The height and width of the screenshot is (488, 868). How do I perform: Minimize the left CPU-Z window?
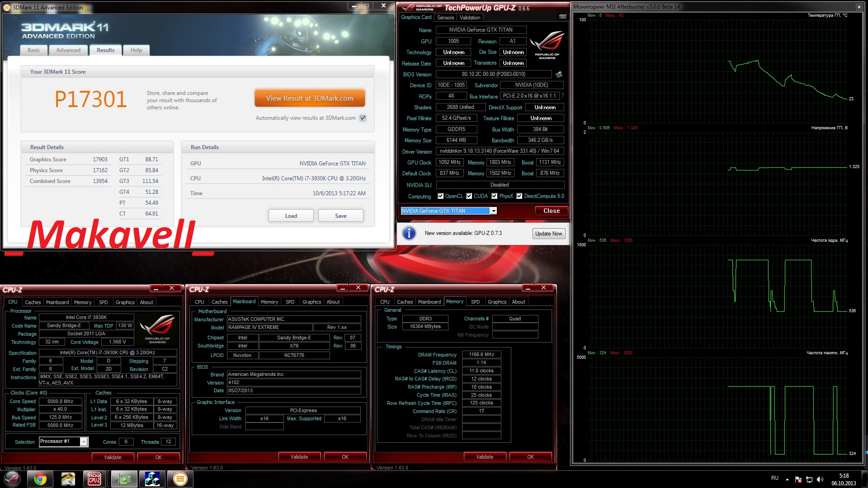pyautogui.click(x=156, y=288)
